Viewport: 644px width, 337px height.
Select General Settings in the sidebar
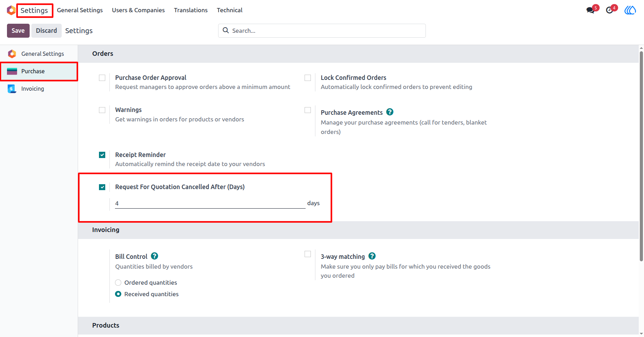tap(39, 54)
